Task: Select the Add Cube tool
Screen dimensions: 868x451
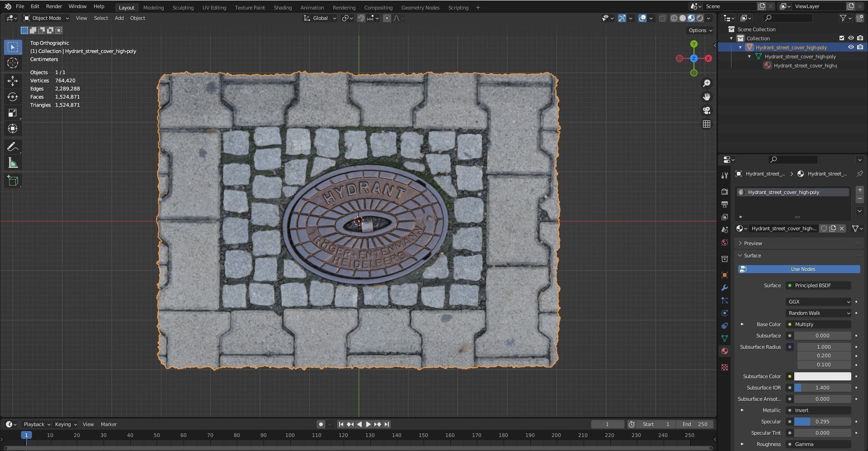Action: (13, 181)
